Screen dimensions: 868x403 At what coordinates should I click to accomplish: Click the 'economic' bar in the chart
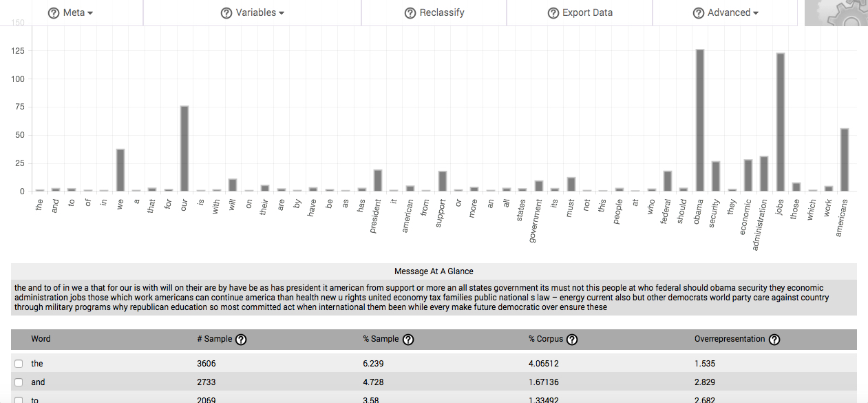748,176
